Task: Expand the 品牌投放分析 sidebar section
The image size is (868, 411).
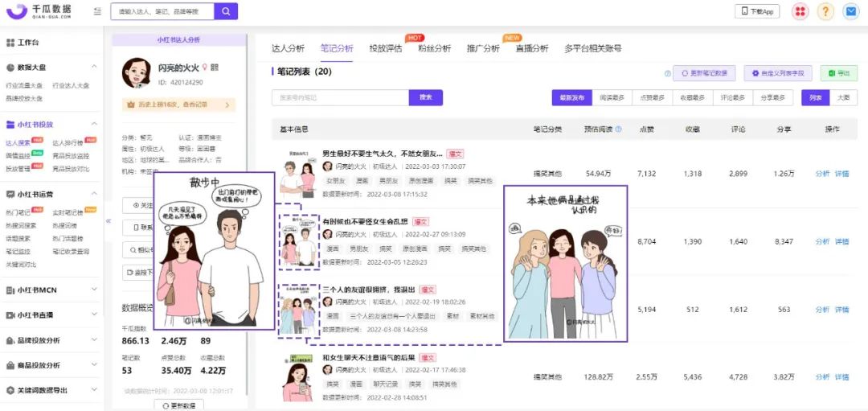Action: tap(93, 340)
